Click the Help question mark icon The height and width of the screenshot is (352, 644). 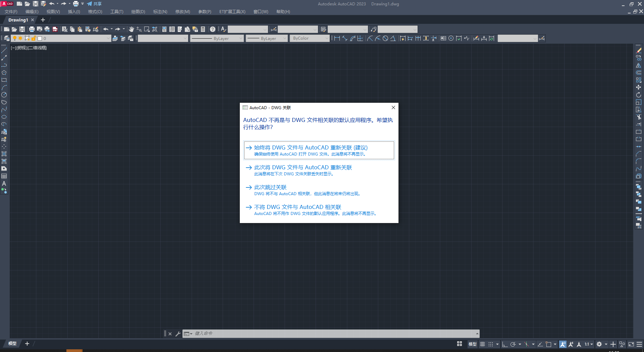click(x=213, y=30)
